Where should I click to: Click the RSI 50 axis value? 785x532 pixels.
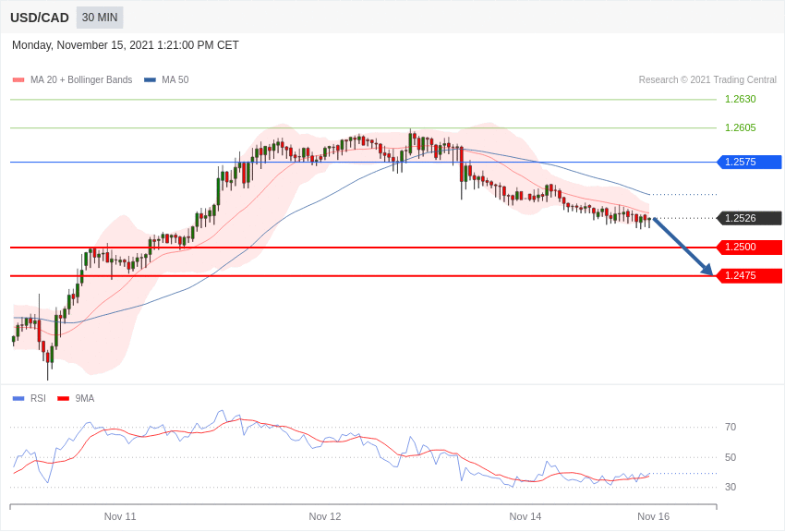coord(731,457)
